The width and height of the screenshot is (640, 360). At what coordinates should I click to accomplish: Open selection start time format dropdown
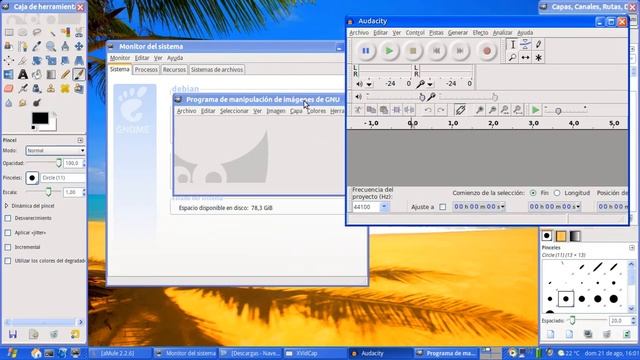[502, 207]
